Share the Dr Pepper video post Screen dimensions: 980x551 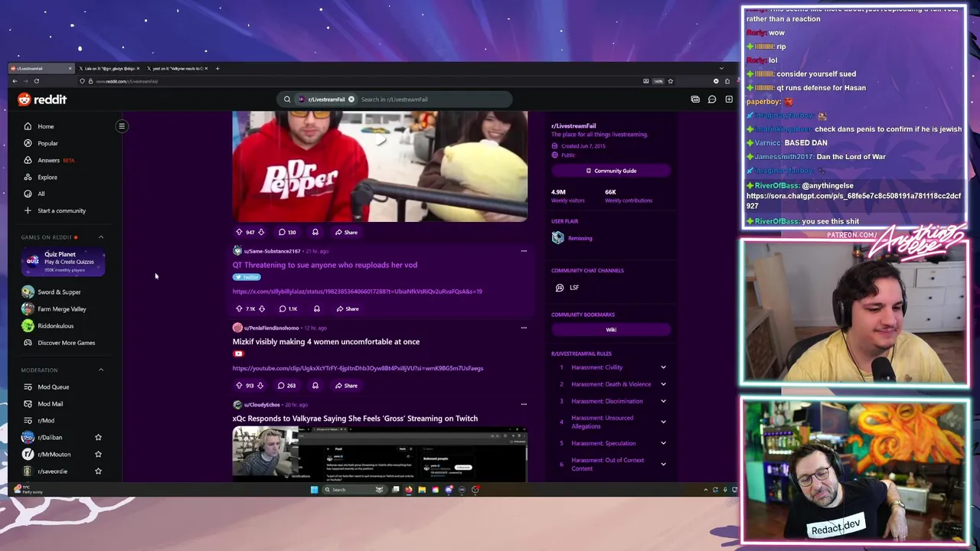click(346, 232)
